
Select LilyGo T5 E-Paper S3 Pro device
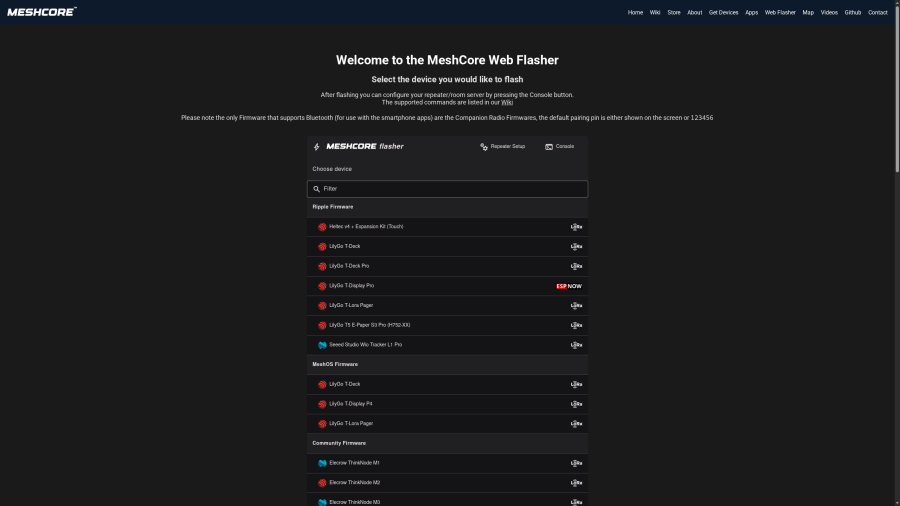tap(370, 325)
